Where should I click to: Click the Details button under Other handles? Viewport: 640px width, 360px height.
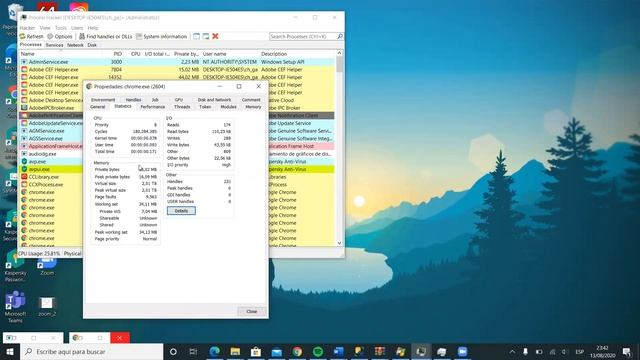pos(181,211)
